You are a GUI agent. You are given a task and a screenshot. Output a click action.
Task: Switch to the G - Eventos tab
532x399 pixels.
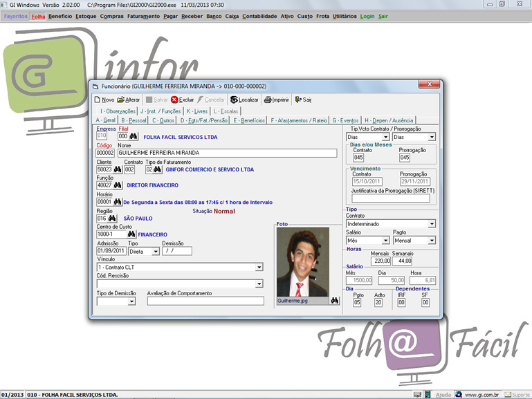pyautogui.click(x=345, y=120)
